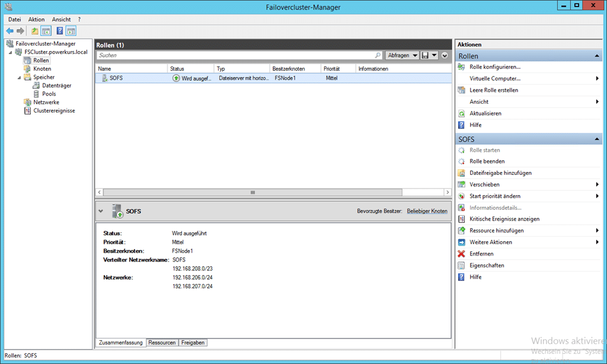Click the SOFS server icon in details header
This screenshot has width=607, height=364.
(117, 212)
